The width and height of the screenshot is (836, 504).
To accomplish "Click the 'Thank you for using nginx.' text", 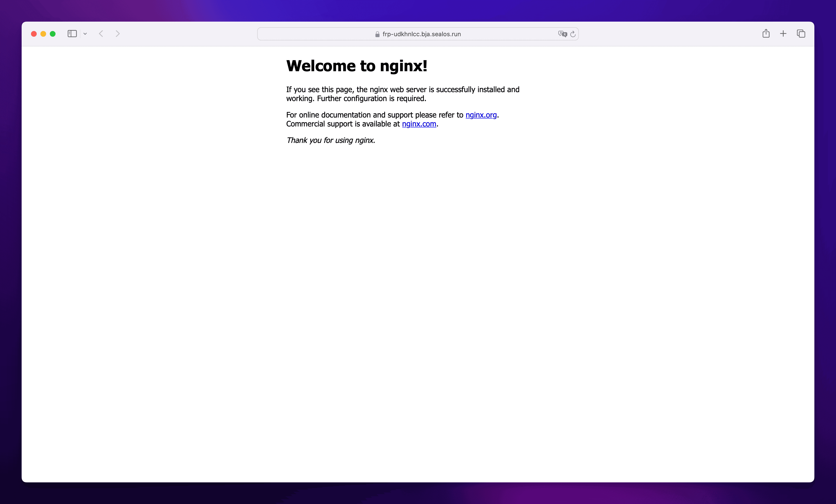I will coord(331,140).
